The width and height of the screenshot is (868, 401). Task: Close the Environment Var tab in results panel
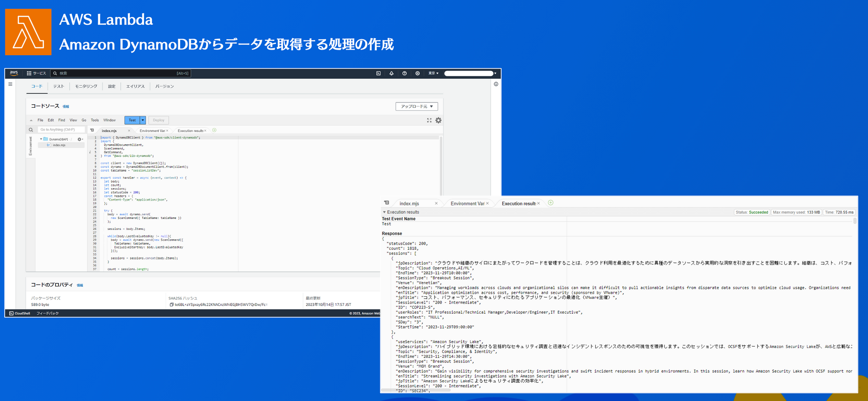487,203
